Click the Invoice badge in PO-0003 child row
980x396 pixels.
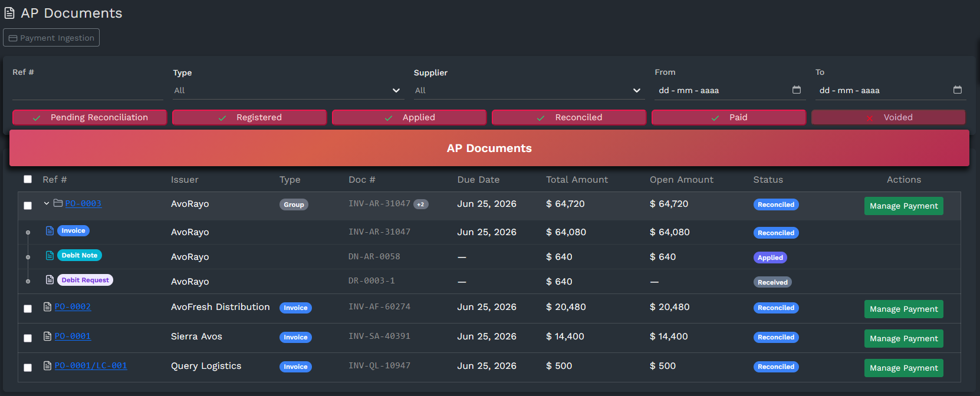point(73,230)
